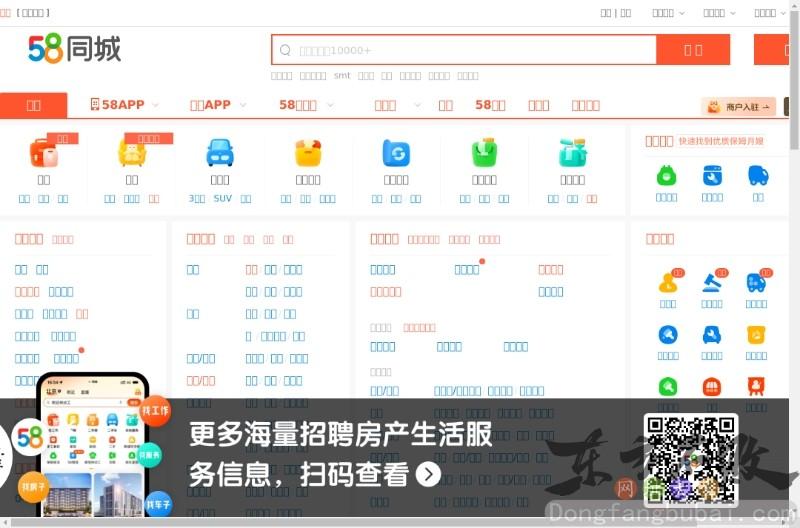Viewport: 800px width, 528px height.
Task: Click the red person-on-board icon
Action: pyautogui.click(x=756, y=387)
